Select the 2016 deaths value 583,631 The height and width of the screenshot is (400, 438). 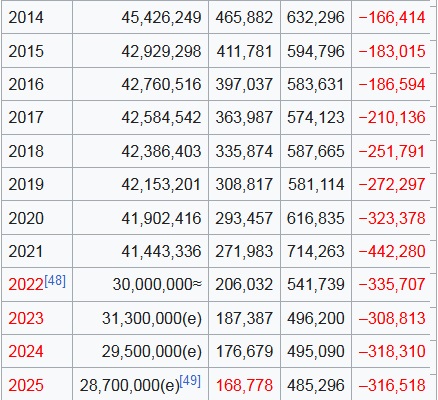[315, 84]
